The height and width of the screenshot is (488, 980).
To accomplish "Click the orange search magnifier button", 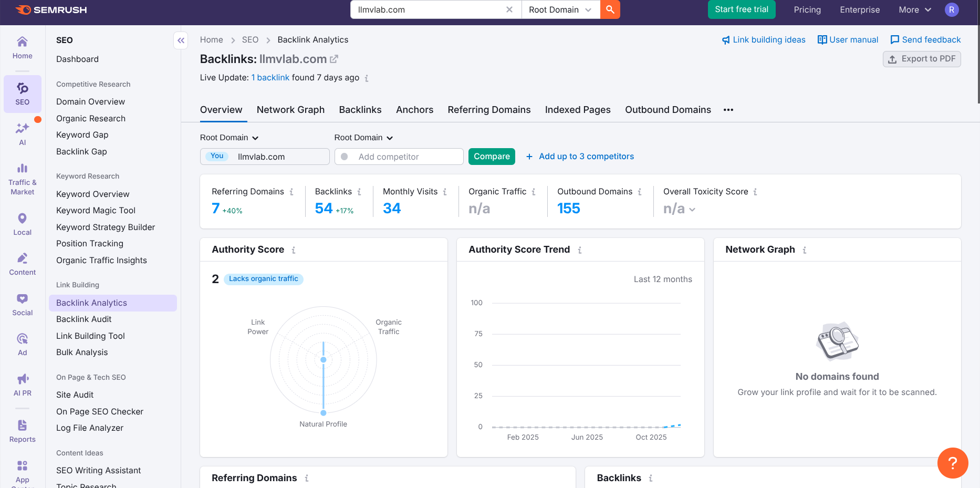I will [x=610, y=9].
